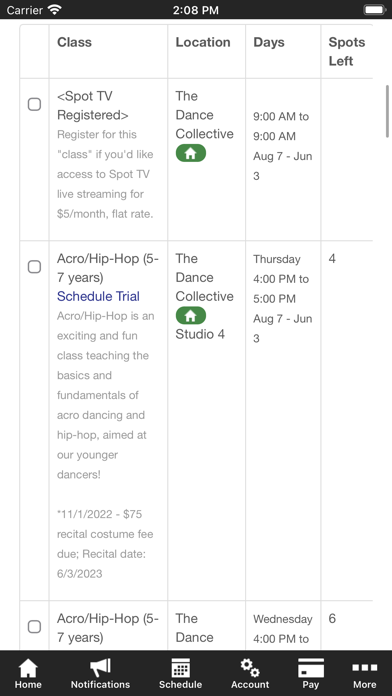This screenshot has height=696, width=392.
Task: Select Wednesday Acro/Hip-Hop class checkbox
Action: click(x=34, y=627)
